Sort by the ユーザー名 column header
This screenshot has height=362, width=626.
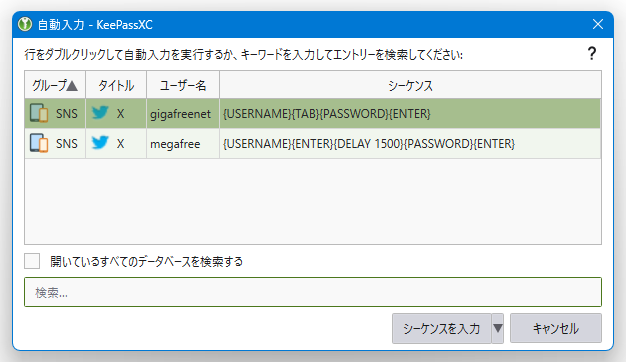pyautogui.click(x=183, y=85)
